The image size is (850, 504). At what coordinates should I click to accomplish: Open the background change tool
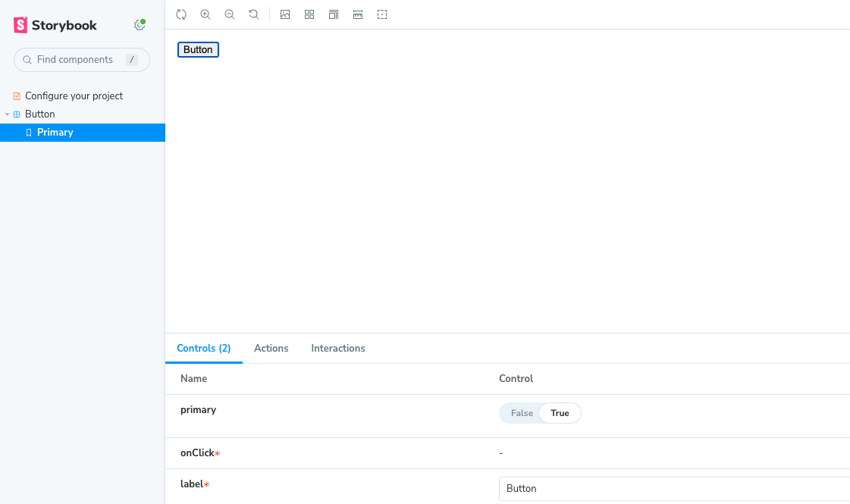point(285,14)
